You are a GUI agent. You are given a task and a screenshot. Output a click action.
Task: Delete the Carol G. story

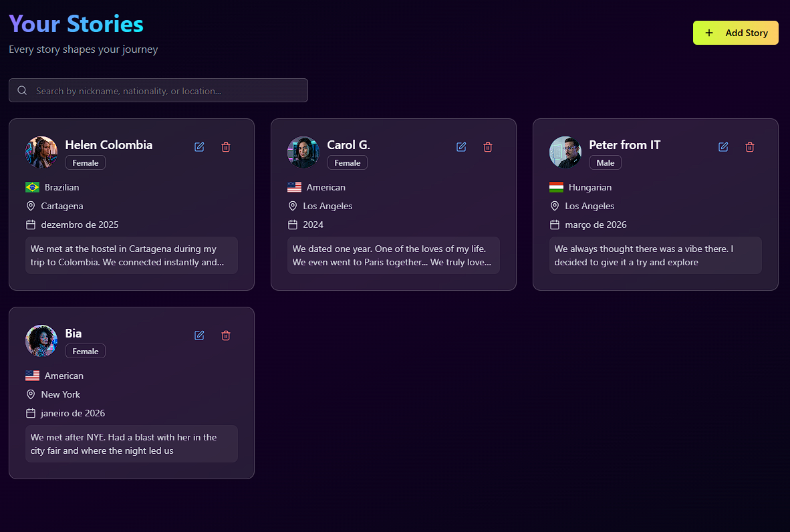click(x=488, y=147)
